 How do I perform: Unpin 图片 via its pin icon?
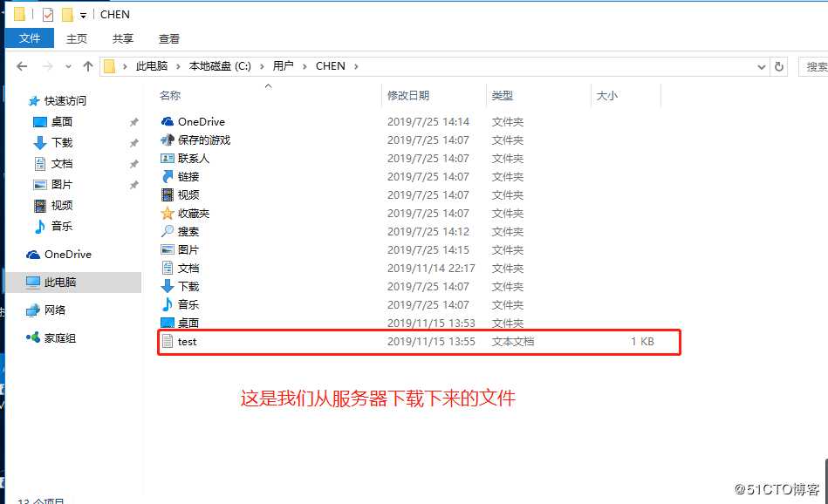click(x=134, y=185)
